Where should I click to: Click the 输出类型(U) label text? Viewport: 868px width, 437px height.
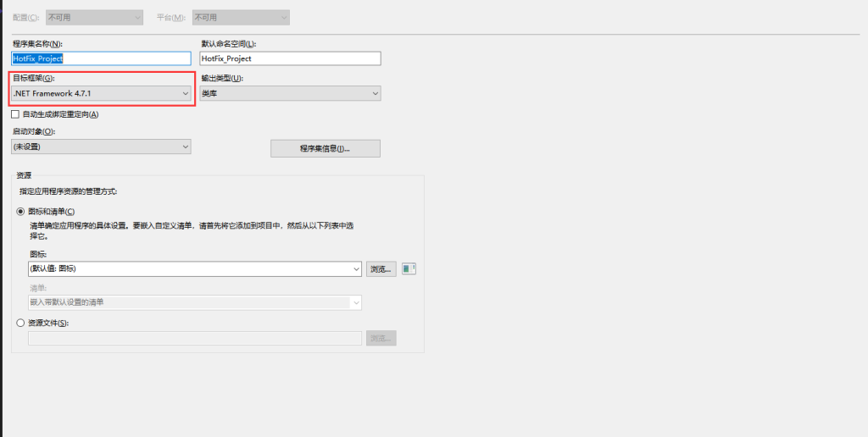click(222, 78)
